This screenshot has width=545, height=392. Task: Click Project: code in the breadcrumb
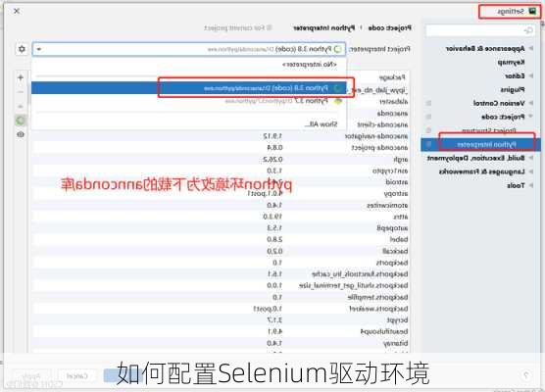(389, 27)
